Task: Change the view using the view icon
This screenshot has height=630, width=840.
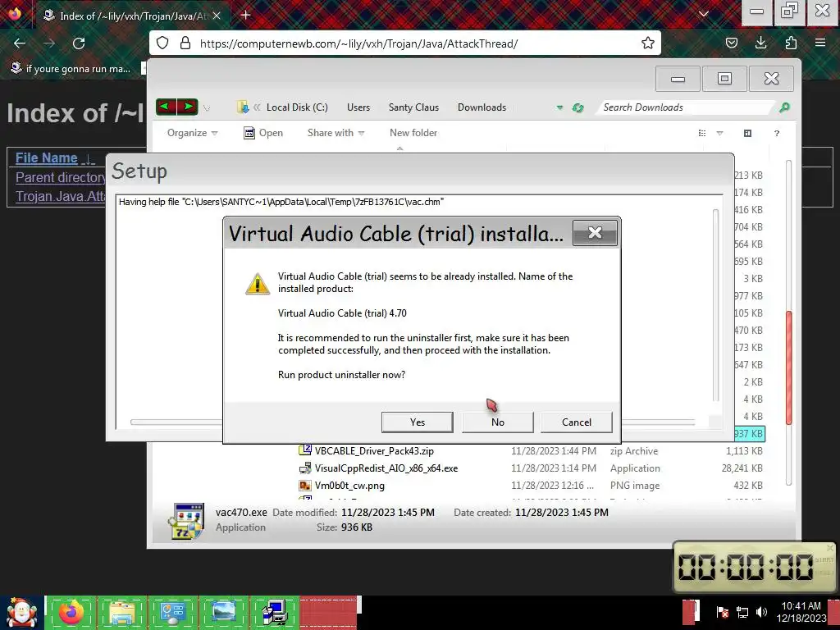Action: click(x=702, y=133)
